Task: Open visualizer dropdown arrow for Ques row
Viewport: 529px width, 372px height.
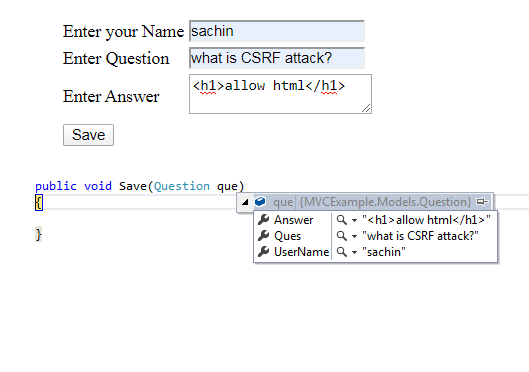Action: click(354, 236)
